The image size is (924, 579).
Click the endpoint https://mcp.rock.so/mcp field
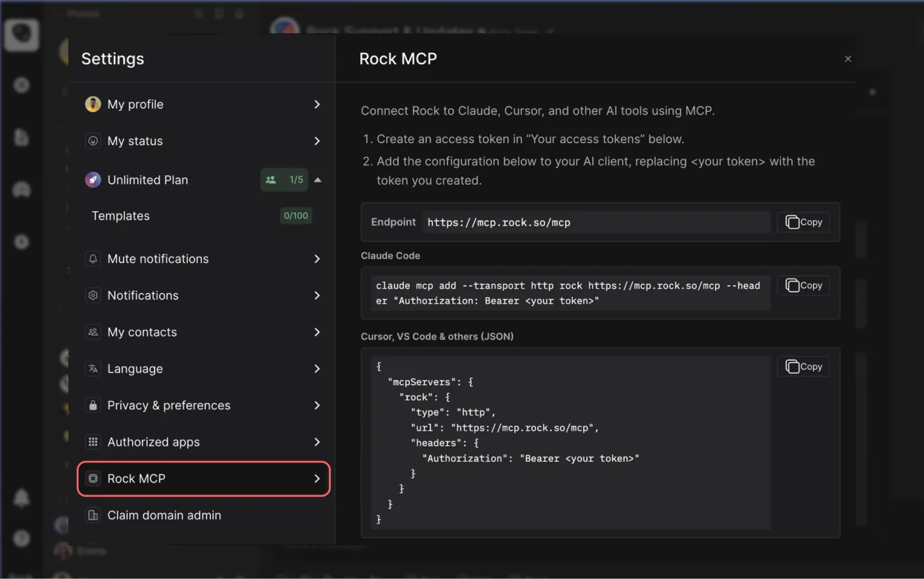click(596, 222)
